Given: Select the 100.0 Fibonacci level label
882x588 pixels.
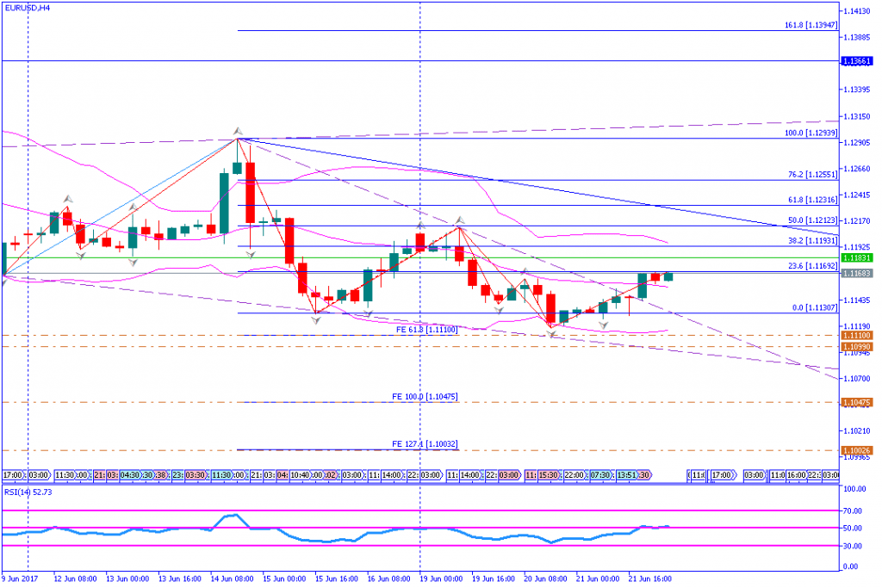Looking at the screenshot, I should point(804,133).
